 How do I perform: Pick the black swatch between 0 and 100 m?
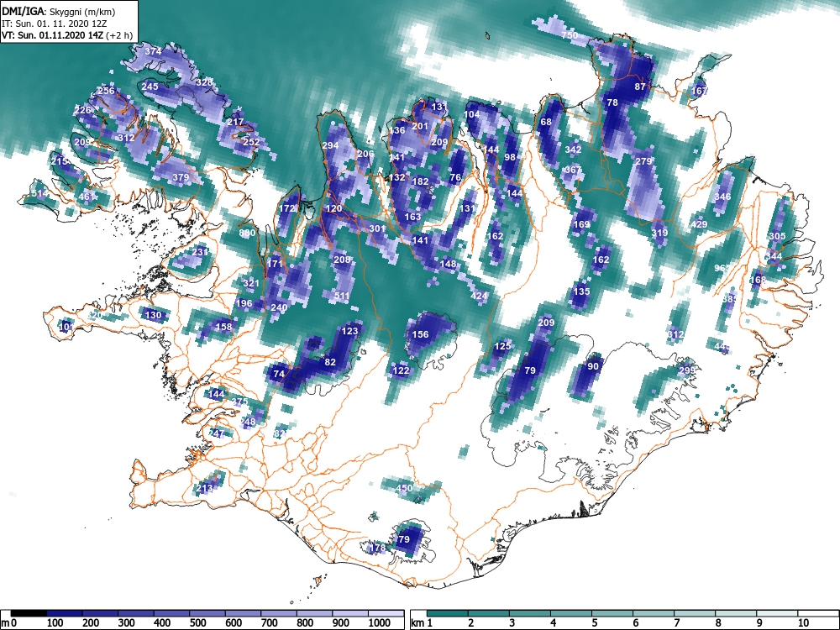pos(29,613)
